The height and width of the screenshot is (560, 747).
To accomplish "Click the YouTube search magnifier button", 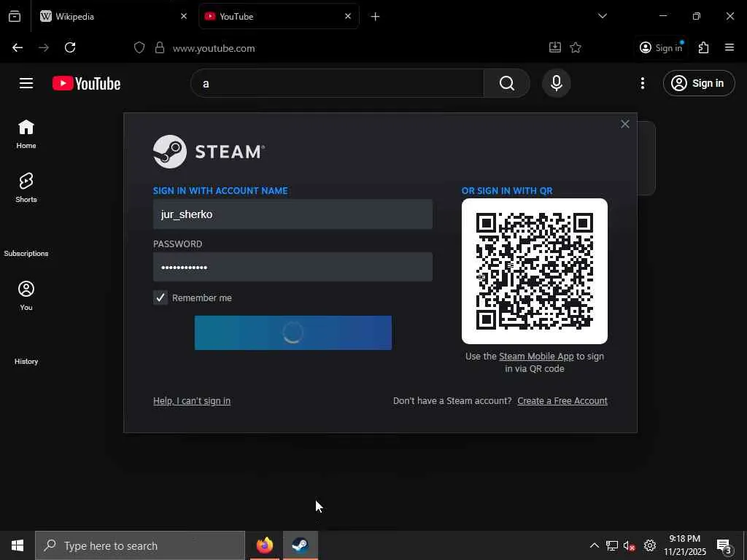I will point(507,83).
